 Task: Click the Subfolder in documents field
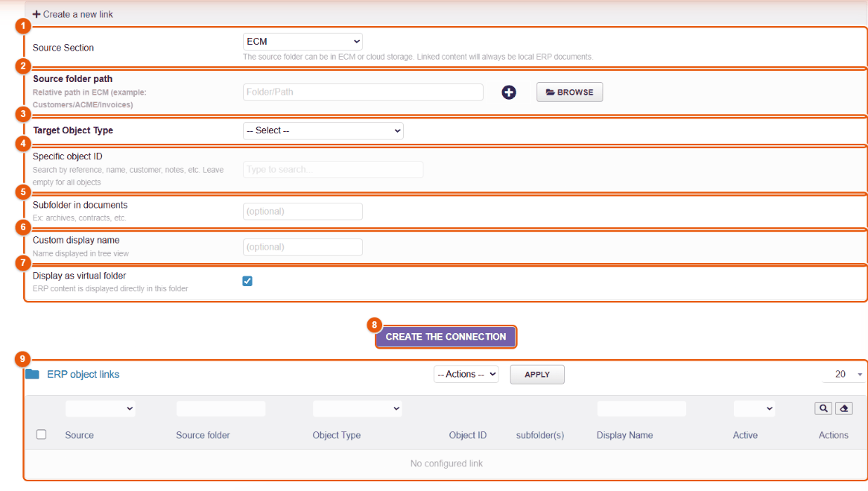point(302,212)
